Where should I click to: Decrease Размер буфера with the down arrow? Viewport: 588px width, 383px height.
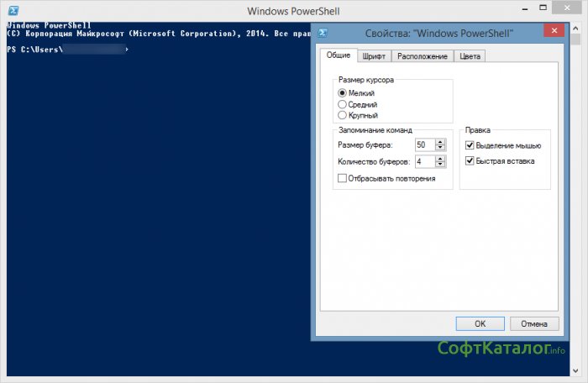[x=441, y=148]
